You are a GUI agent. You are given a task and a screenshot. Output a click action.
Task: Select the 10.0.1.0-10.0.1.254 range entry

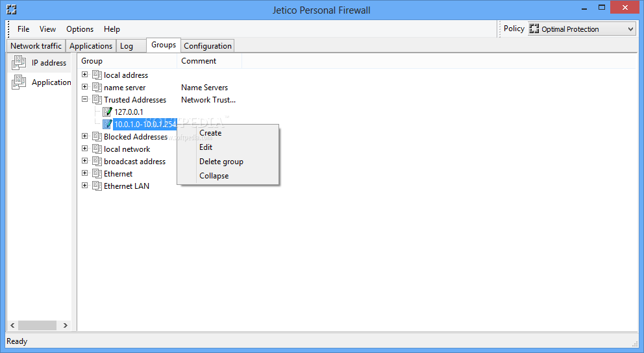[x=145, y=125]
